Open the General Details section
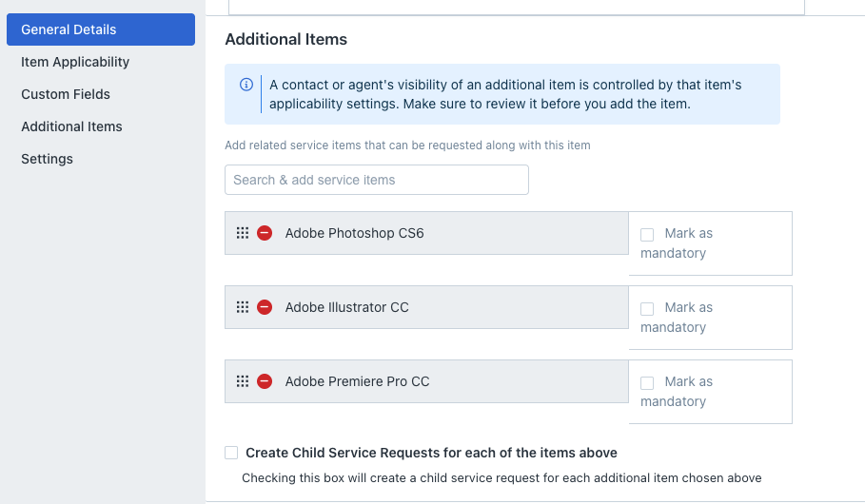This screenshot has width=865, height=504. [101, 29]
